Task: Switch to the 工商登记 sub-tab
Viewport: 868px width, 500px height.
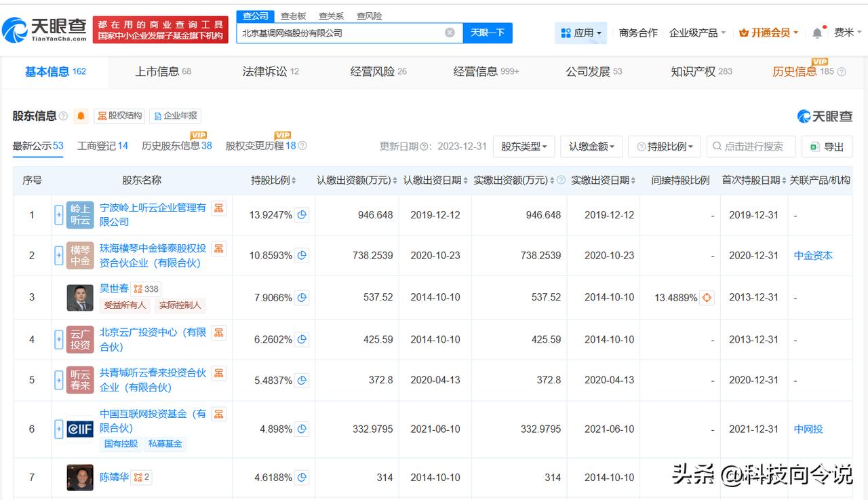Action: pos(102,146)
